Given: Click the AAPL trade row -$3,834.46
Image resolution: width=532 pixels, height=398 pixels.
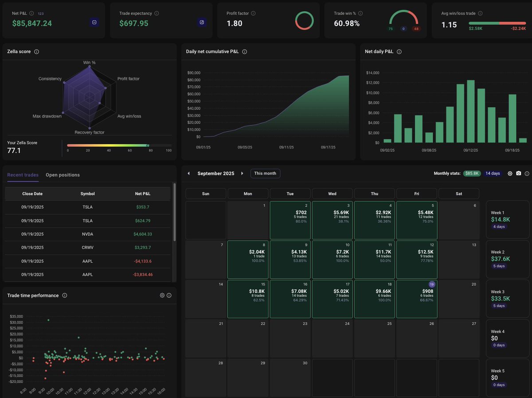Looking at the screenshot, I should [87, 275].
